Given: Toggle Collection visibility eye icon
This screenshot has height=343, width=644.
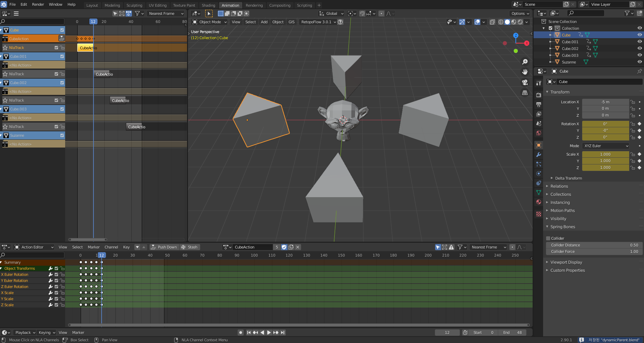Looking at the screenshot, I should click(639, 28).
